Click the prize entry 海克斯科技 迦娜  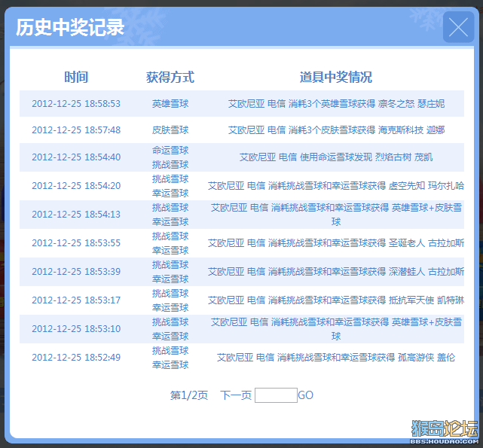coord(411,130)
